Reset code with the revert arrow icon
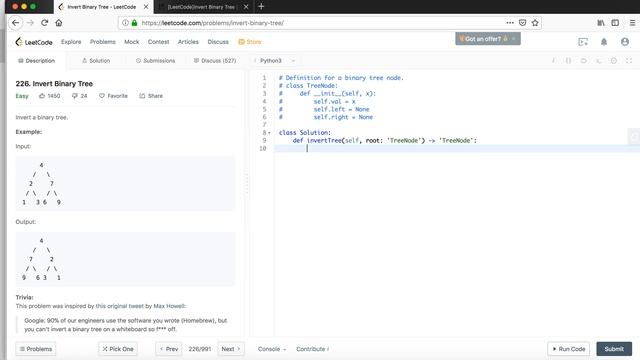Viewport: 640px width, 360px height. [x=583, y=61]
